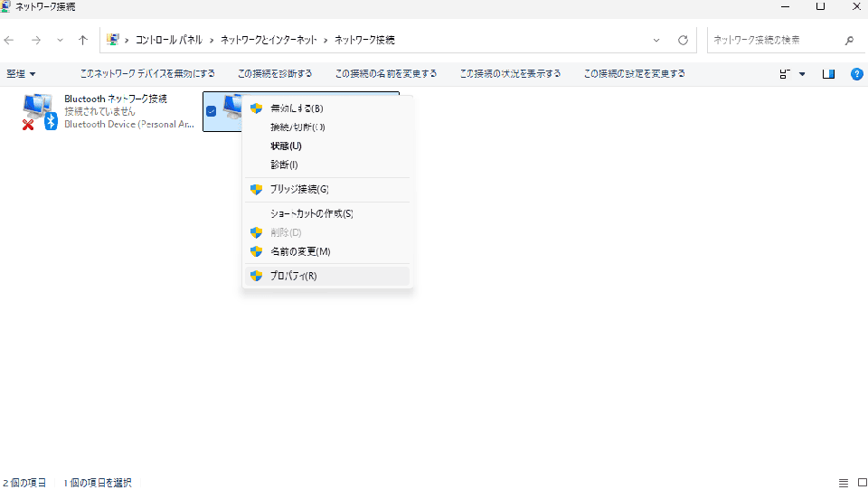Switch to details view in status bar
The height and width of the screenshot is (490, 868).
click(x=843, y=483)
